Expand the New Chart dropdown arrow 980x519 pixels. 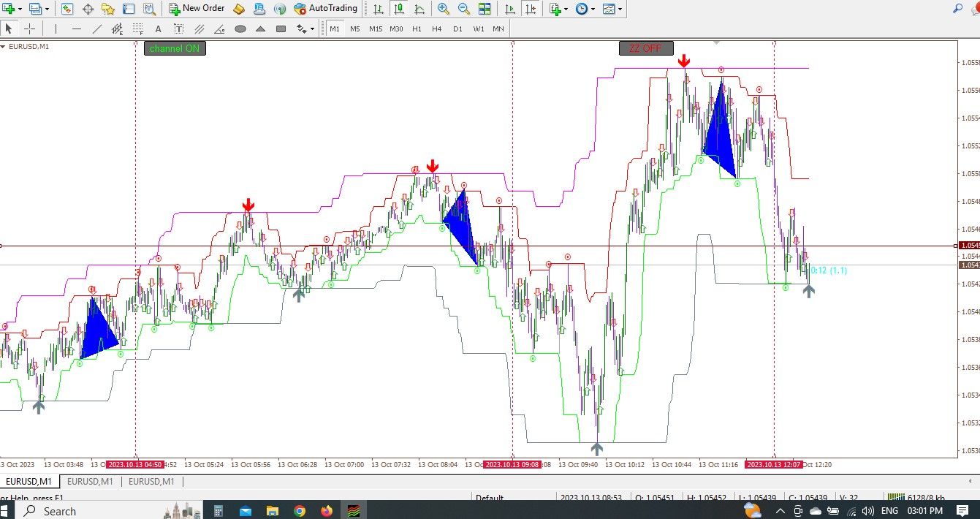(20, 9)
